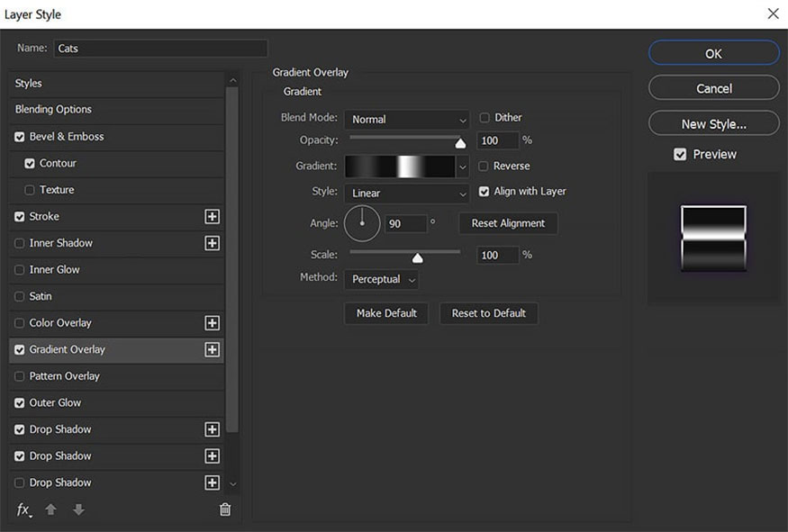Add another Inner Shadow with plus icon
Image resolution: width=788 pixels, height=532 pixels.
(x=212, y=243)
